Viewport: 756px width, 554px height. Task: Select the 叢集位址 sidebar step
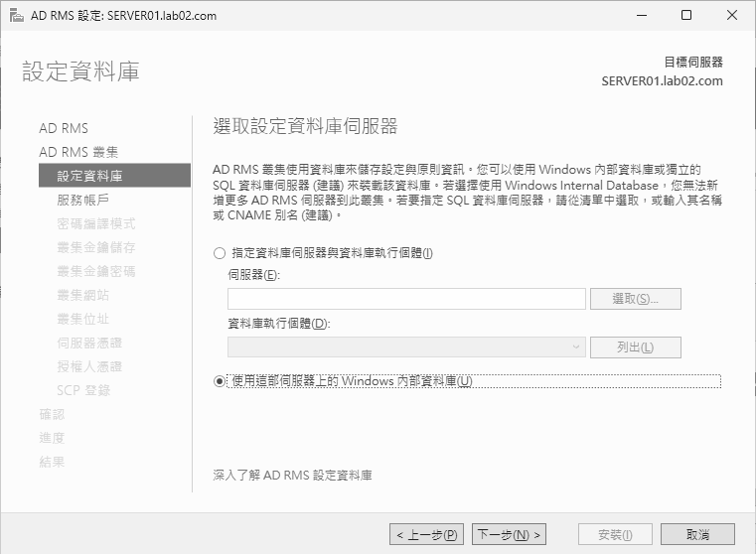pos(82,319)
